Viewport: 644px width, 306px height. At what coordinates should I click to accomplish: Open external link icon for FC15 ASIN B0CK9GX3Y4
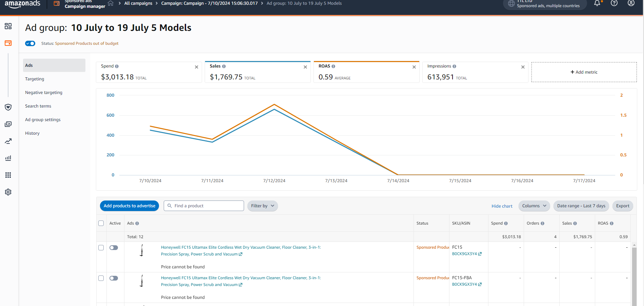(480, 254)
